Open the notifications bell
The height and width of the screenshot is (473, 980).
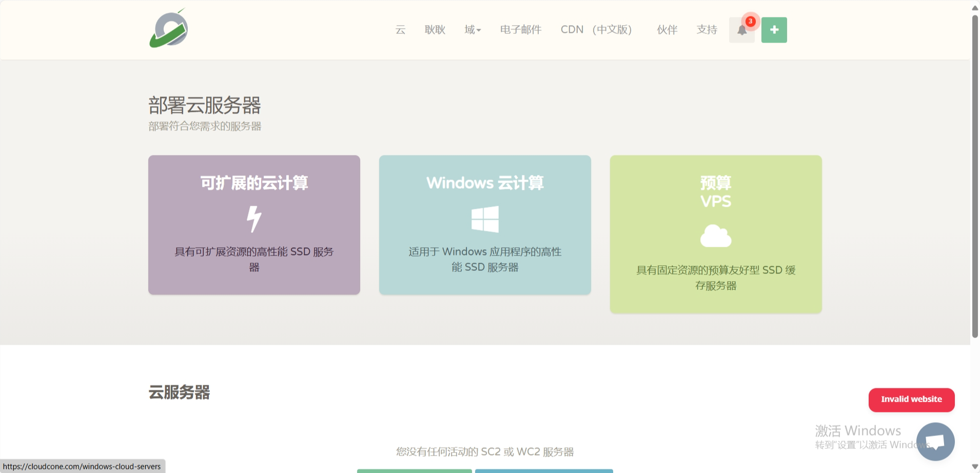[x=741, y=30]
